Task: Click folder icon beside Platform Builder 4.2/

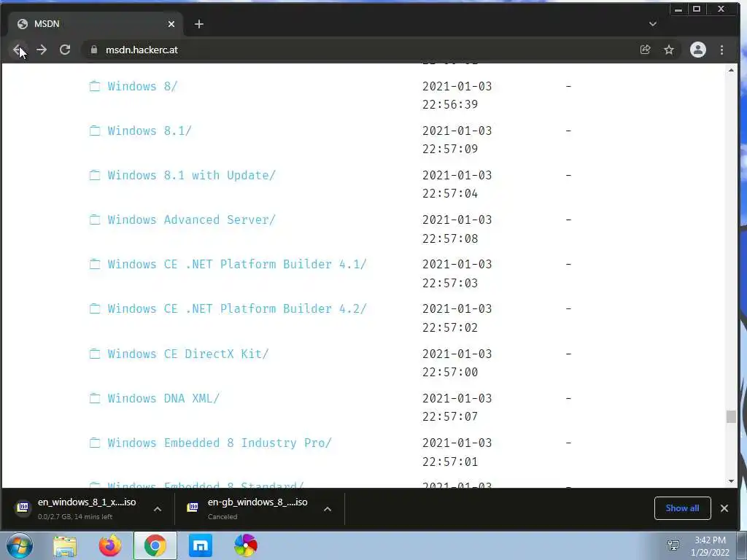Action: (x=95, y=308)
